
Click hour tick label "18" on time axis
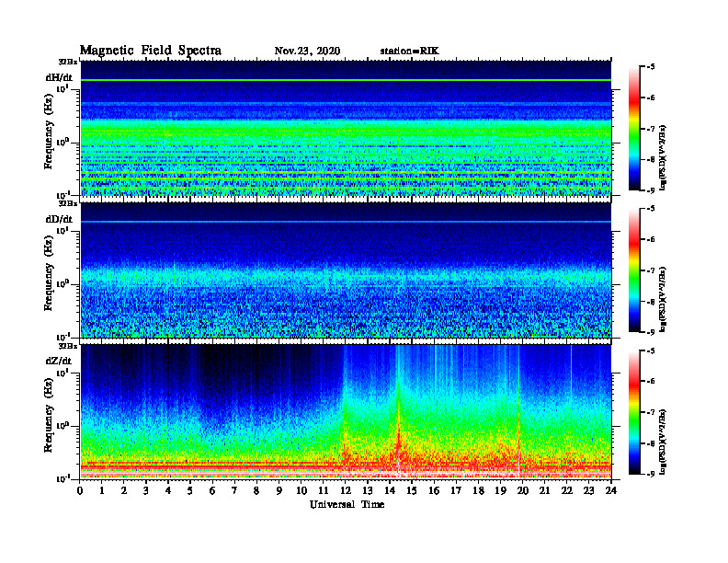[478, 490]
